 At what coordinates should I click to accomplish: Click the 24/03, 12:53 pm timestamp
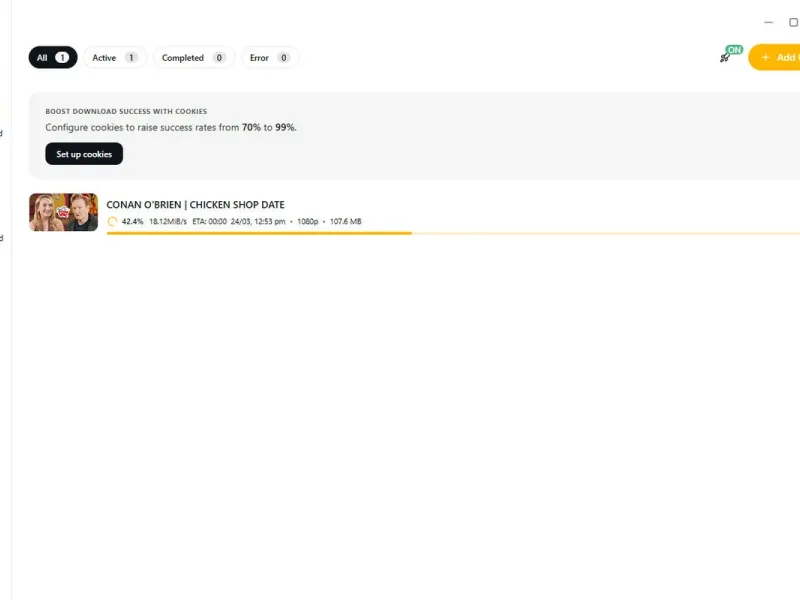(x=258, y=221)
